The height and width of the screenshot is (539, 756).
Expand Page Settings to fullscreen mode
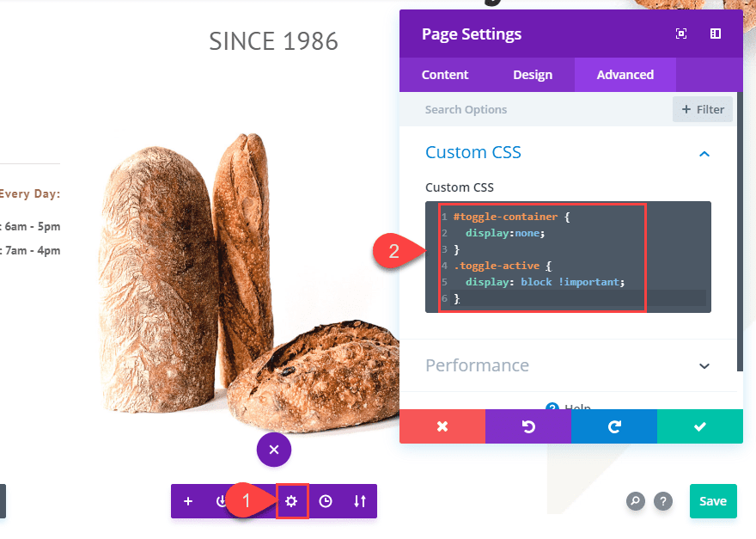680,34
